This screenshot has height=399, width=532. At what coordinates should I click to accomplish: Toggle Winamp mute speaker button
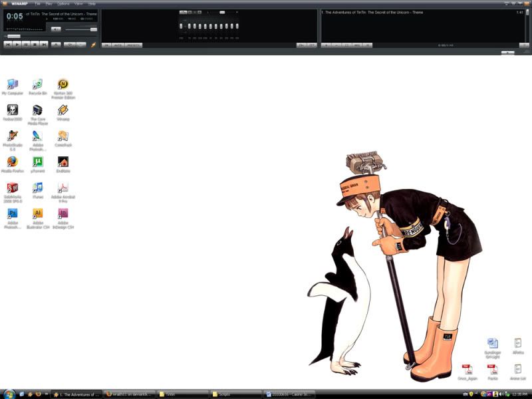(56, 29)
